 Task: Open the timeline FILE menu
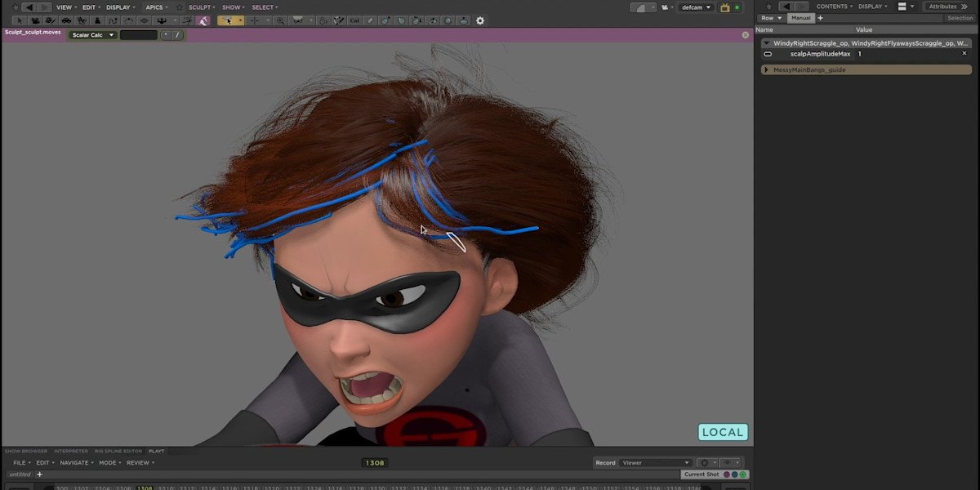(20, 463)
